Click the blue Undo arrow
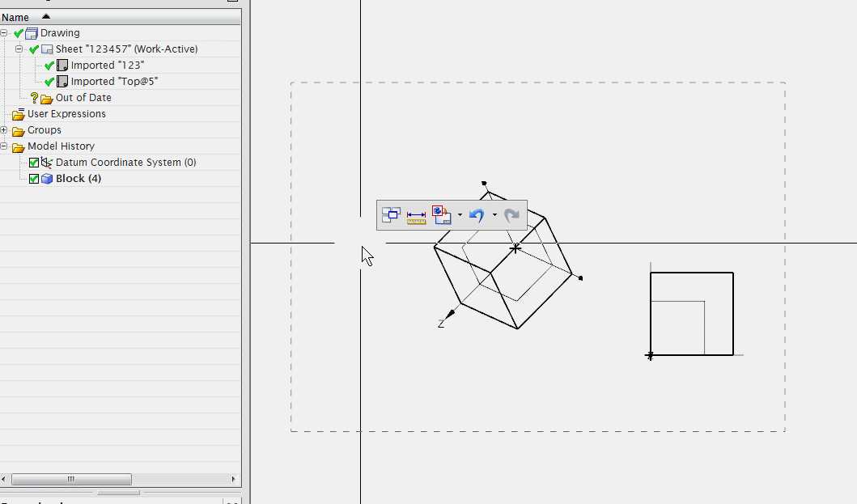The width and height of the screenshot is (857, 504). pos(477,215)
